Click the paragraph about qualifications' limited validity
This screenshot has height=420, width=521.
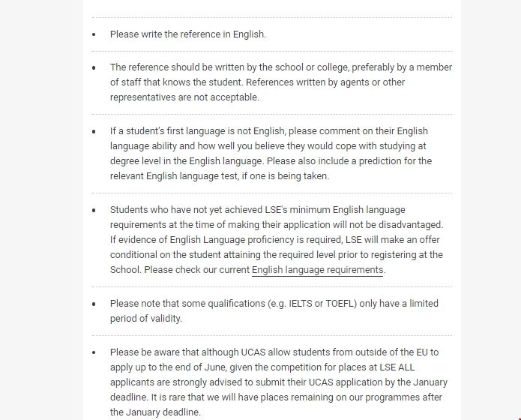[x=274, y=310]
